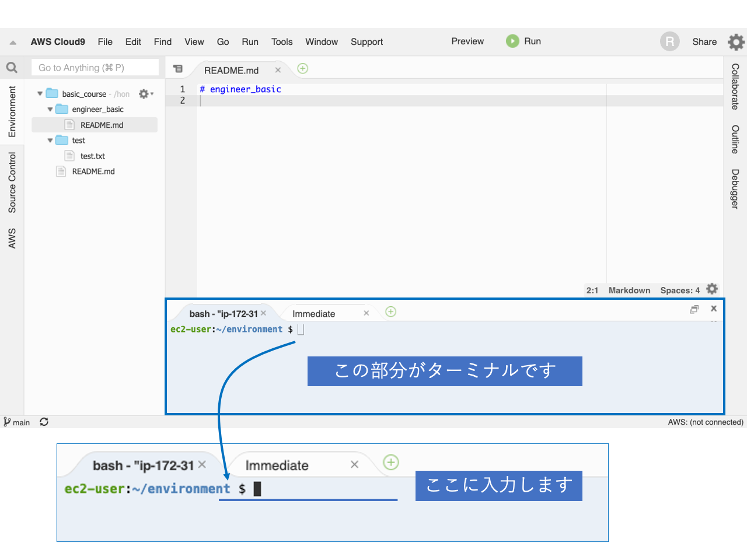Open the Collaborate panel
This screenshot has width=747, height=560.
[735, 86]
